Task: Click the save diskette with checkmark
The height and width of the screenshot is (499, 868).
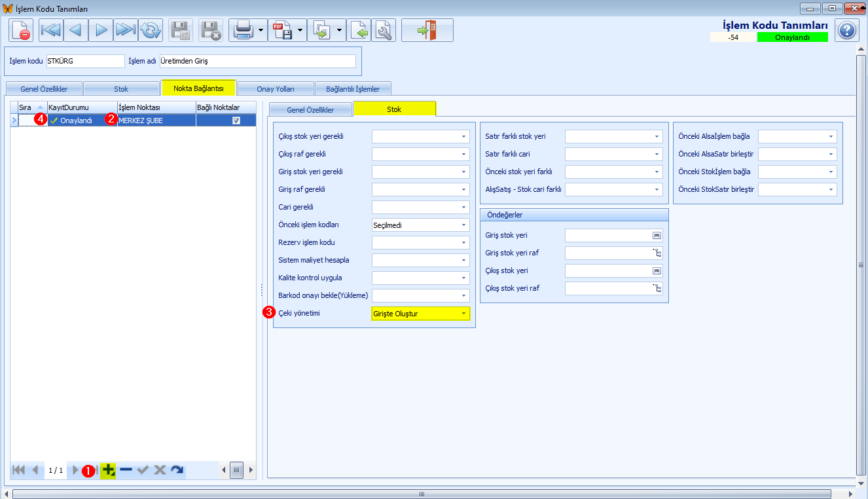Action: click(x=181, y=30)
